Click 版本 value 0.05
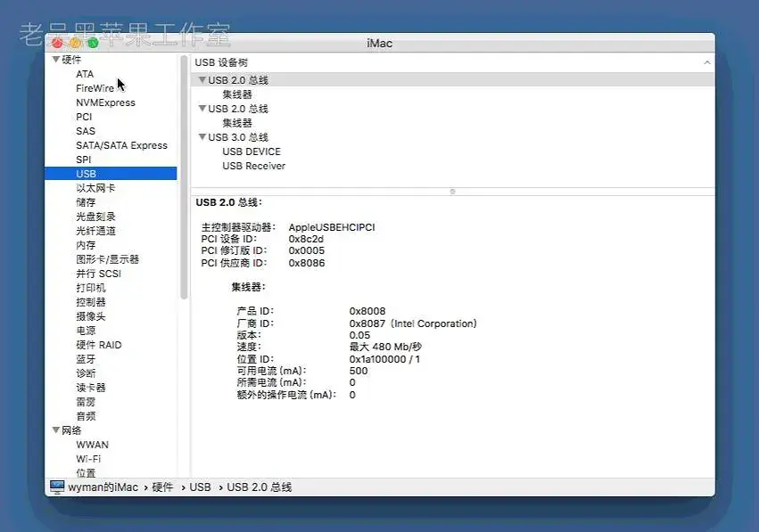 pyautogui.click(x=359, y=335)
